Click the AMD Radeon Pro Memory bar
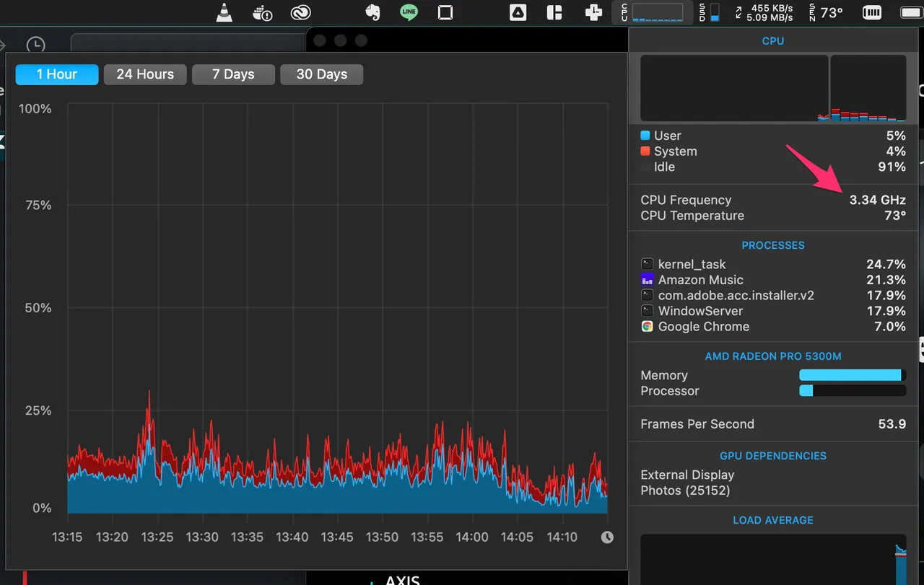 point(852,375)
